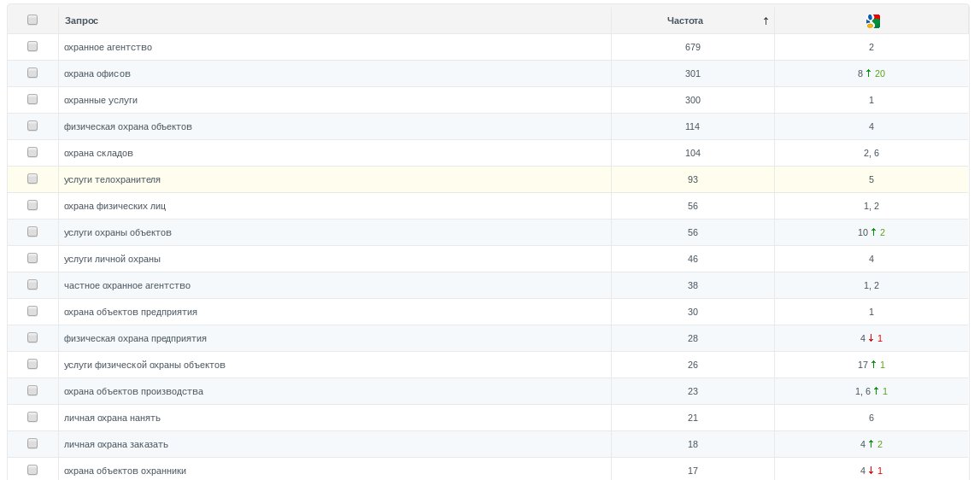Open the физическая охрана объектов query

128,126
